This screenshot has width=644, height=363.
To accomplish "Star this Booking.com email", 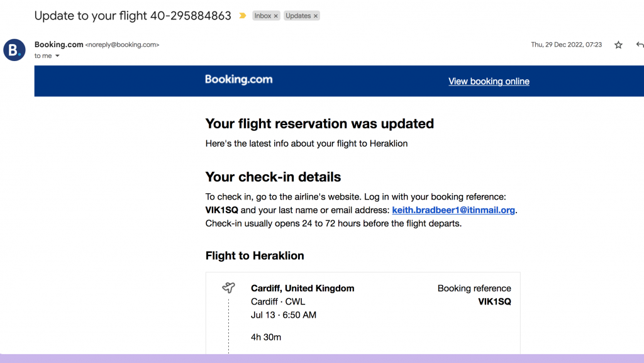I will click(x=618, y=45).
